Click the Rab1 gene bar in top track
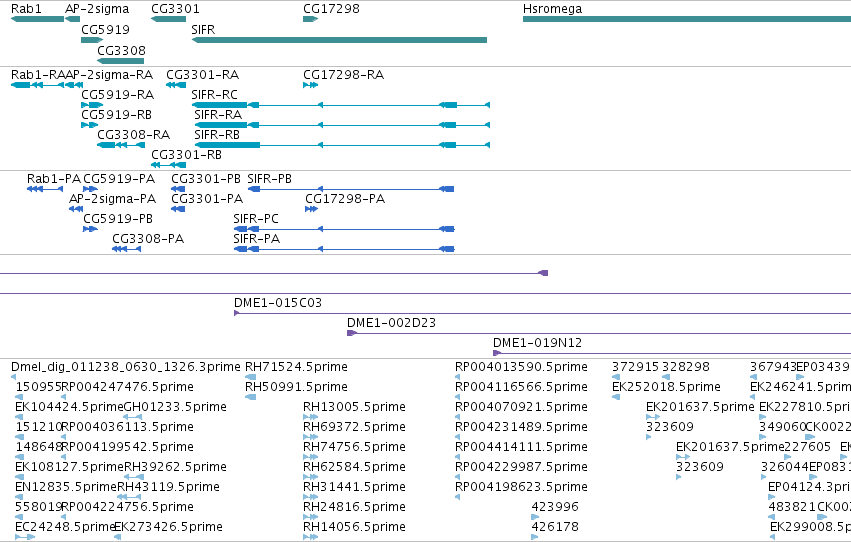Image resolution: width=851 pixels, height=542 pixels. (x=37, y=19)
